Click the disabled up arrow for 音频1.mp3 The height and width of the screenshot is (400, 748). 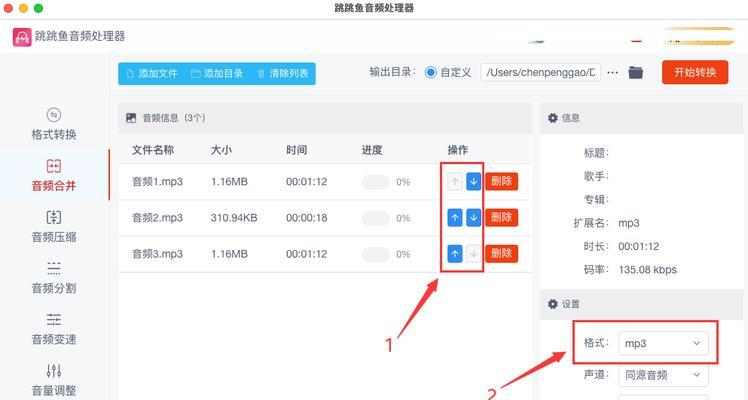(455, 181)
